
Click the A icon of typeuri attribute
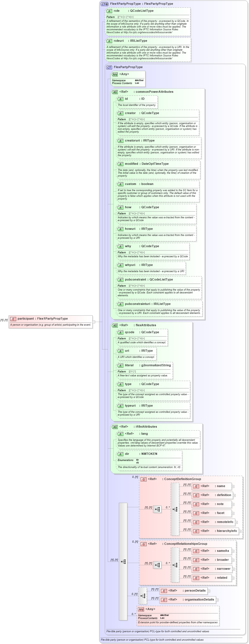(x=120, y=406)
